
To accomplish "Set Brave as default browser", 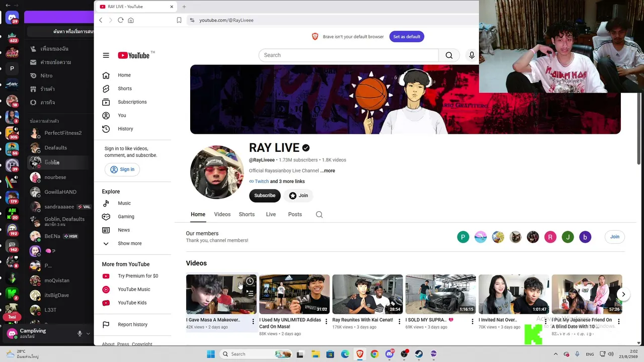I will (407, 37).
